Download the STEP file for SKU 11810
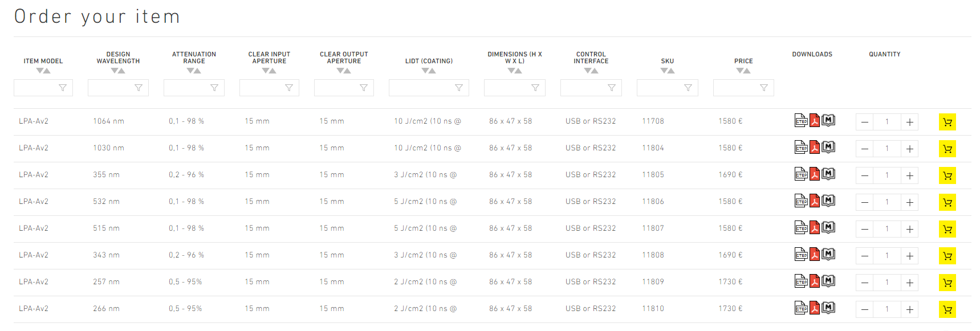 coord(800,308)
